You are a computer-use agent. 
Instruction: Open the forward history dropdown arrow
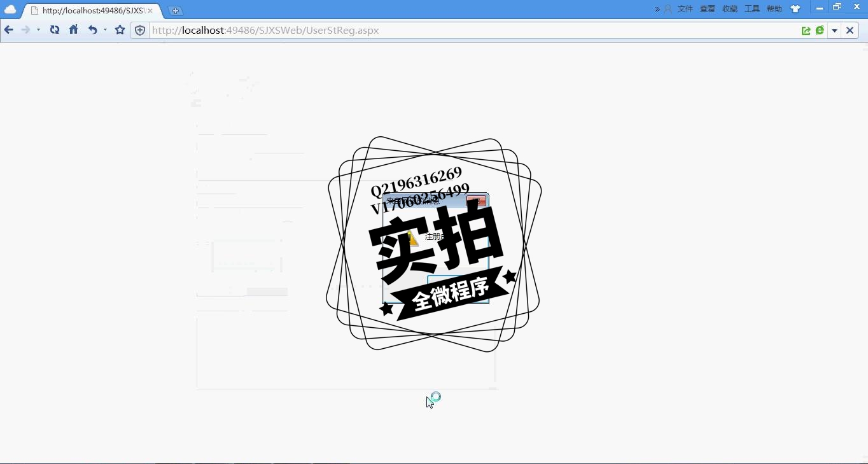(38, 30)
